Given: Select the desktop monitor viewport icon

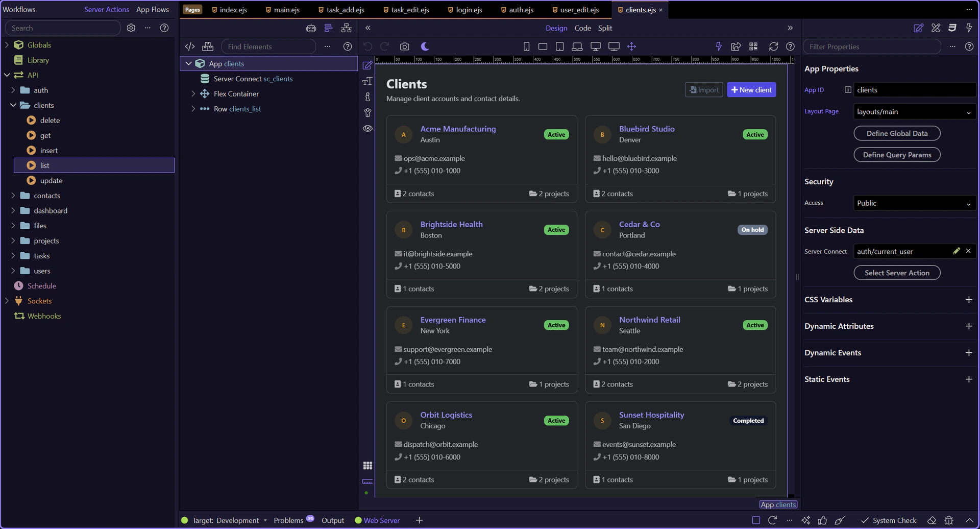Looking at the screenshot, I should click(x=595, y=46).
